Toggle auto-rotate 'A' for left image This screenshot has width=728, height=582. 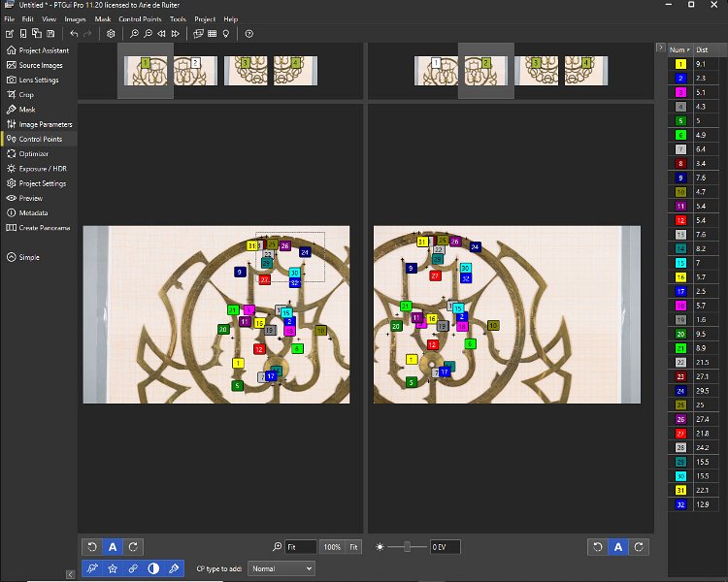click(113, 547)
